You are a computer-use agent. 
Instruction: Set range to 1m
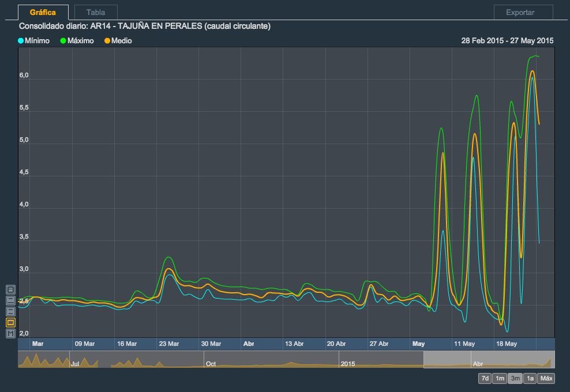pos(500,379)
